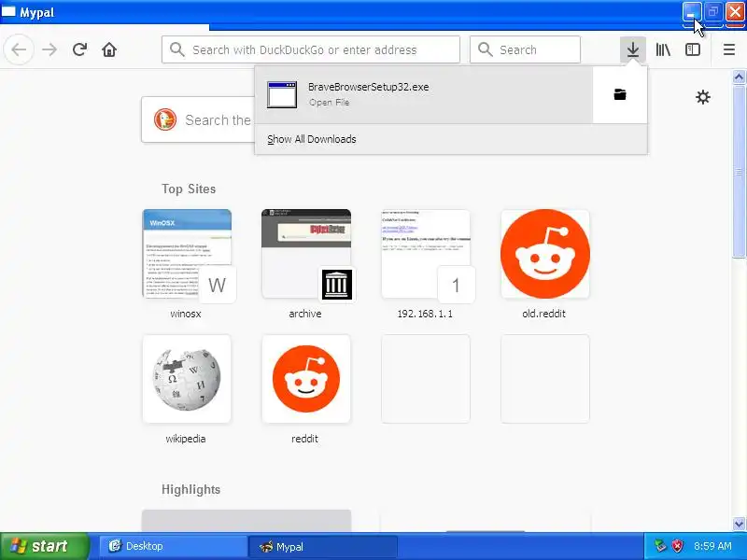The height and width of the screenshot is (560, 747).
Task: Open the home page icon
Action: pyautogui.click(x=109, y=49)
